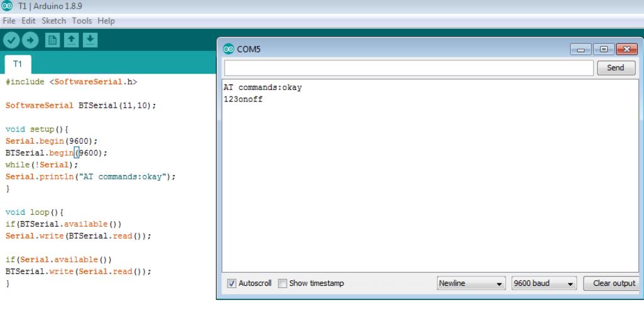The width and height of the screenshot is (644, 318).
Task: Click the output line 'AT commands:okay'
Action: (x=262, y=88)
